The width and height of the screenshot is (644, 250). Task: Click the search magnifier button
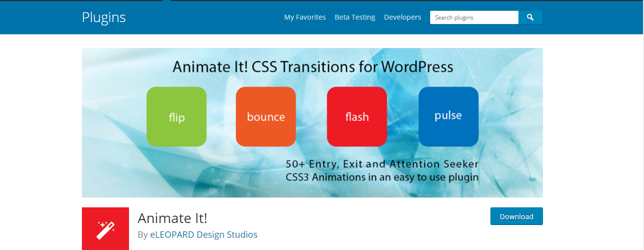tap(530, 17)
